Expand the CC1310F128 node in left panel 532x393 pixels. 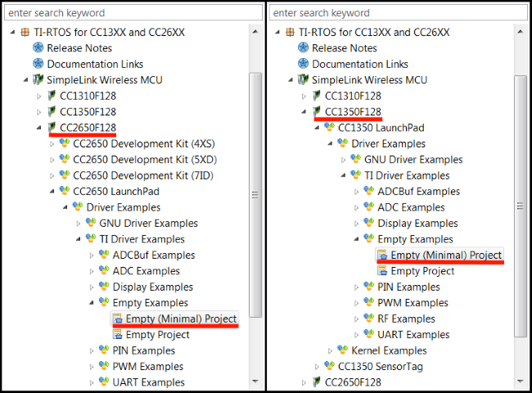(38, 96)
